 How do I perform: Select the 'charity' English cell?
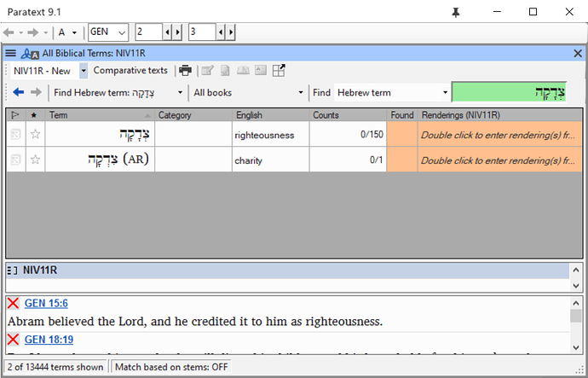coord(270,160)
